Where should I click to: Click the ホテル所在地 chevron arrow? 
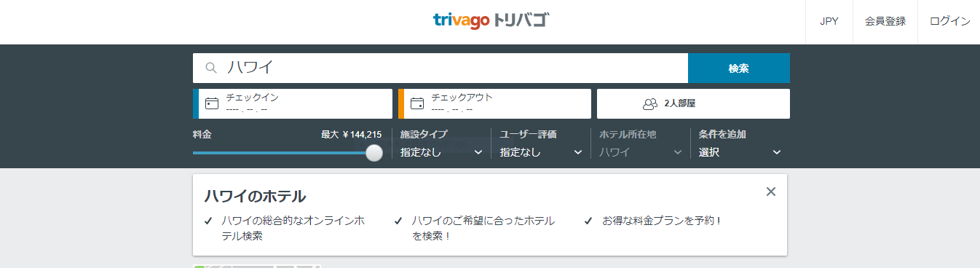click(678, 152)
